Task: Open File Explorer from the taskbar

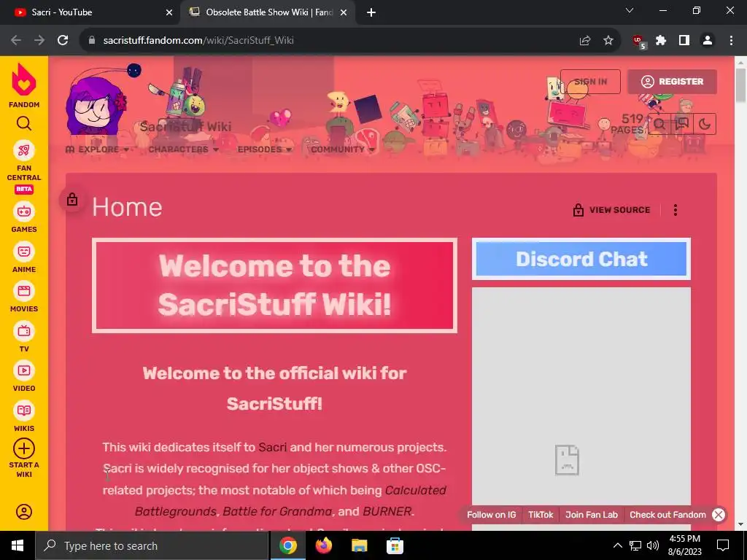Action: [360, 545]
